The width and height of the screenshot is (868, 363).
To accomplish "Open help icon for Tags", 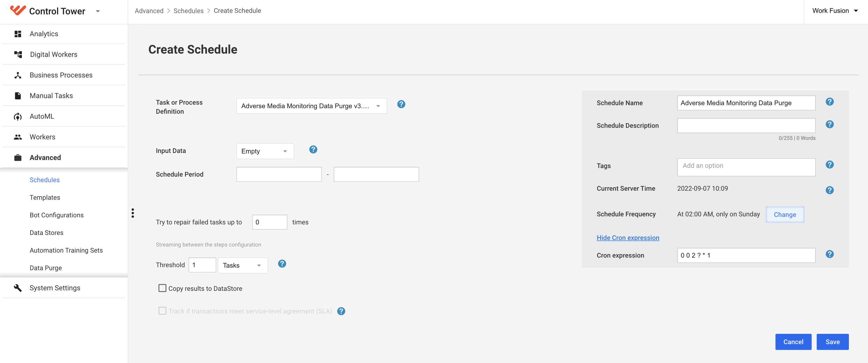I will 830,165.
